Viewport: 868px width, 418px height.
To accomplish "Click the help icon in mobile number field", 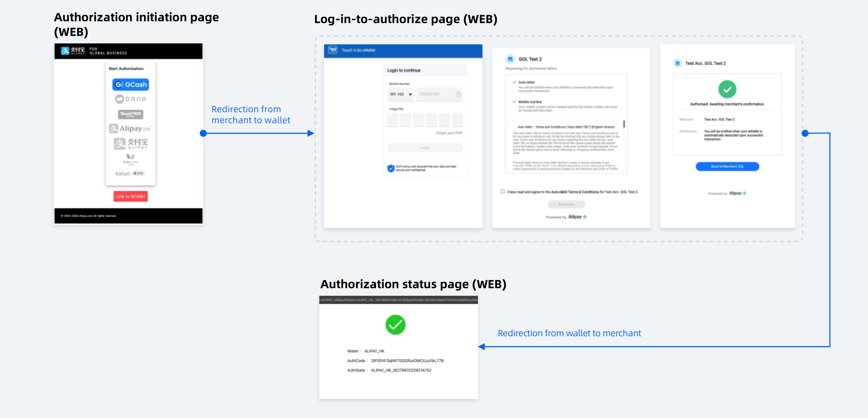I will pos(458,94).
